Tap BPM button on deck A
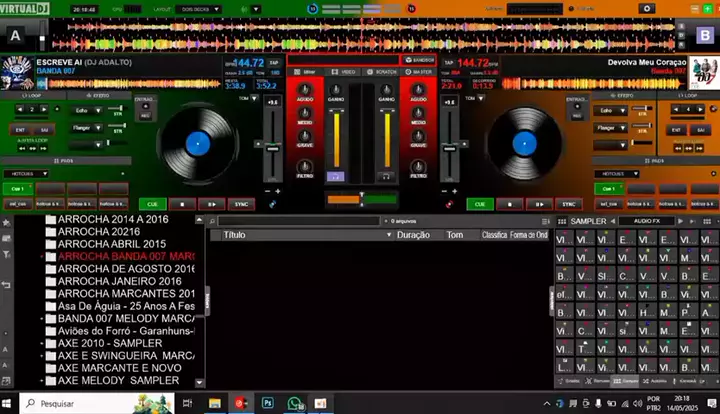This screenshot has height=414, width=720. [x=274, y=63]
